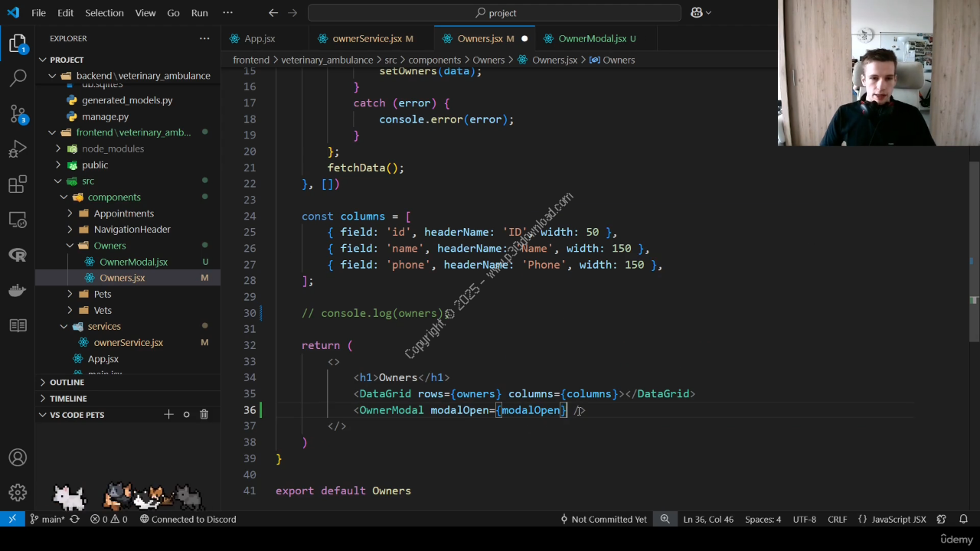This screenshot has height=551, width=980.
Task: Open OwnerModal.jsx in the Explorer tree
Action: coord(133,262)
